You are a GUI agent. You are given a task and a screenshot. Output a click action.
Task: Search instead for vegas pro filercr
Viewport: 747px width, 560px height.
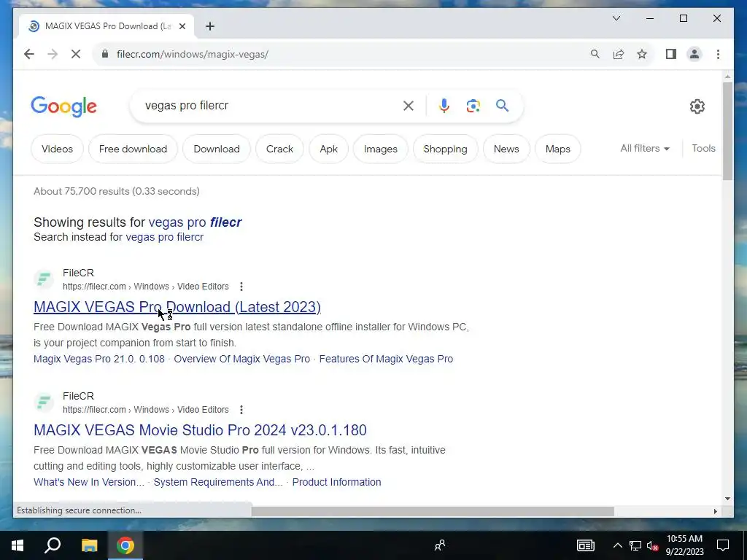pos(164,237)
